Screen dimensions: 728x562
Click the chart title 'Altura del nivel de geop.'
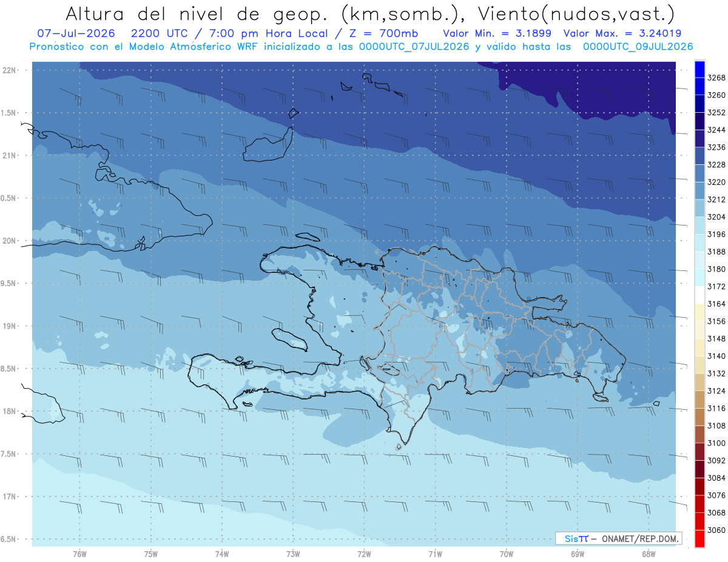tap(197, 14)
